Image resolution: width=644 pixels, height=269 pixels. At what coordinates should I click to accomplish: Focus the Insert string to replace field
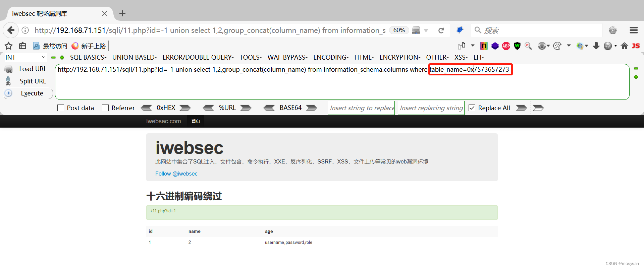click(361, 108)
